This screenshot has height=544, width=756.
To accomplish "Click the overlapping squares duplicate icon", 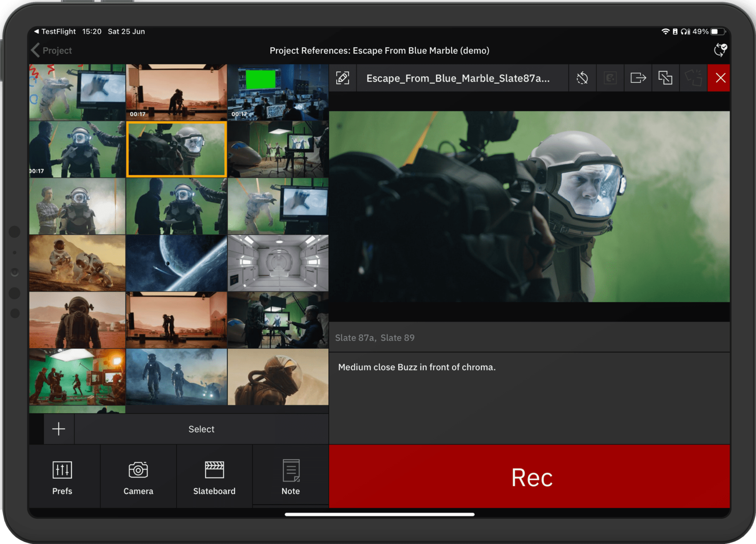I will click(665, 78).
